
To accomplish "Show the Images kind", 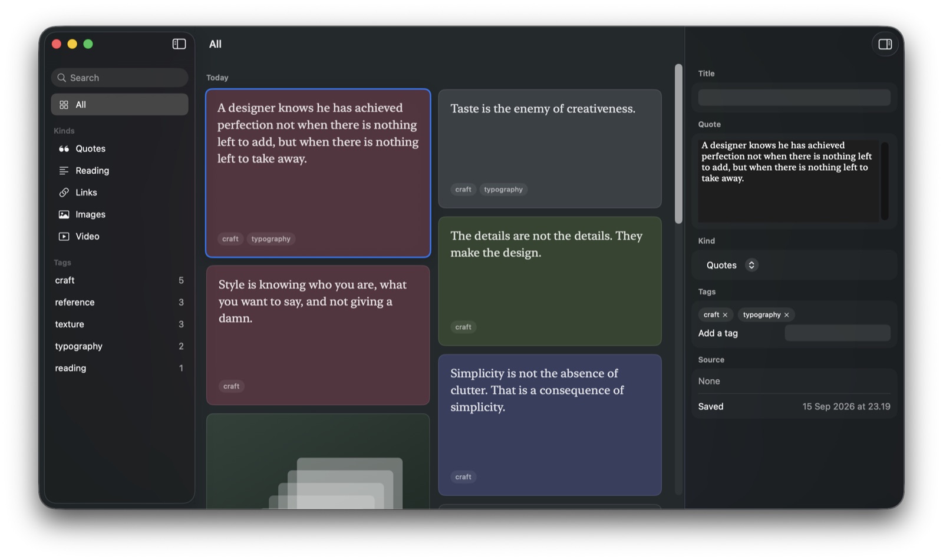I will click(x=120, y=214).
